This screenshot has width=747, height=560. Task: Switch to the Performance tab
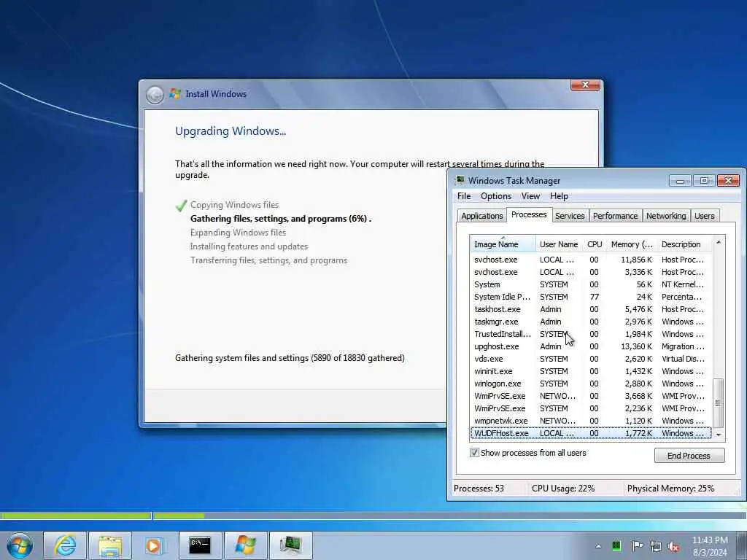click(x=615, y=216)
